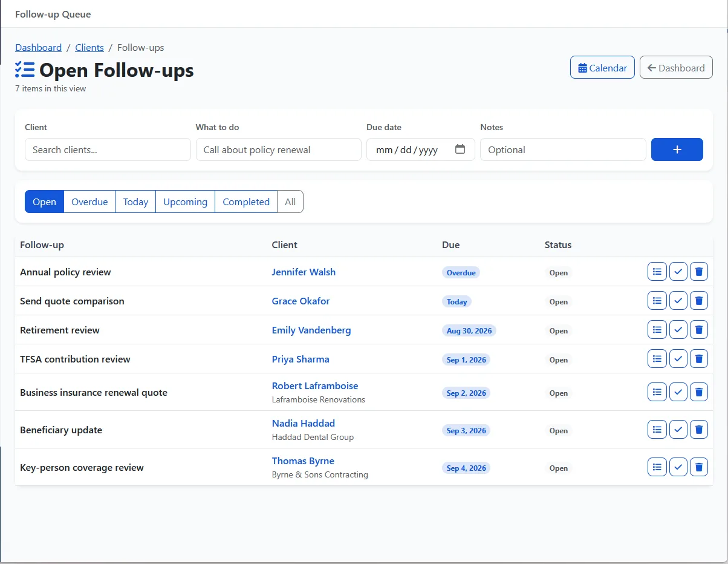728x564 pixels.
Task: Go back via the Dashboard button
Action: point(676,68)
